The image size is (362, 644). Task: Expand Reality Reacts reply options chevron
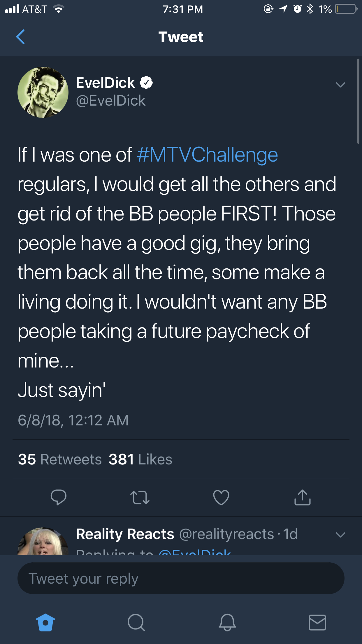(x=340, y=535)
